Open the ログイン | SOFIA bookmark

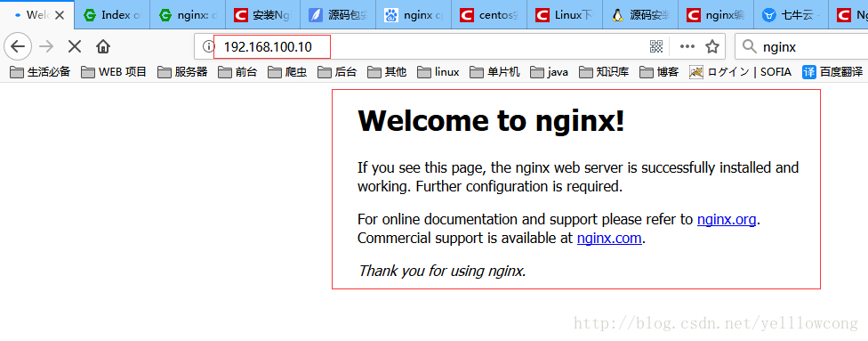pyautogui.click(x=740, y=71)
